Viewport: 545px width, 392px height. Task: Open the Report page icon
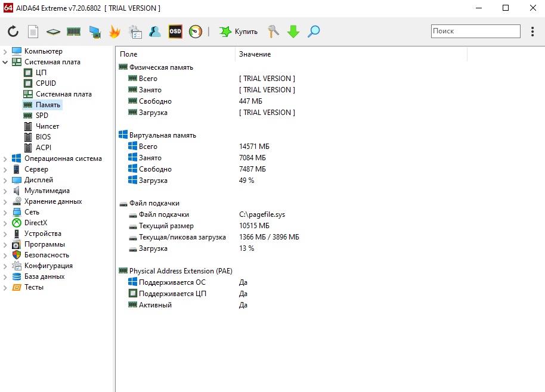pos(33,32)
